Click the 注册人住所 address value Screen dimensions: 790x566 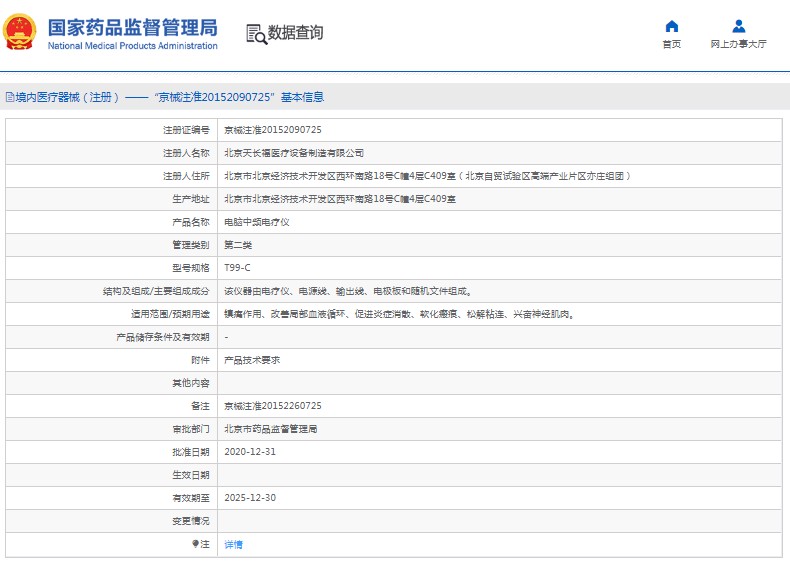(427, 176)
